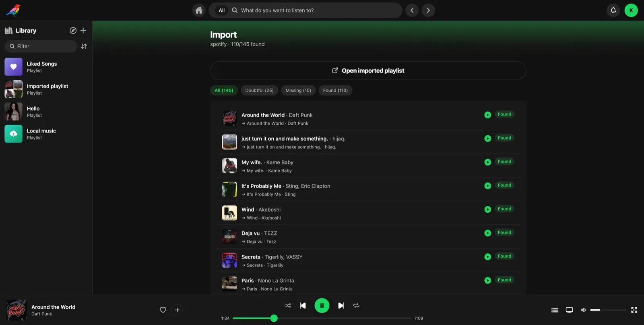Enter fullscreen with the expand icon
The width and height of the screenshot is (644, 325).
(634, 310)
